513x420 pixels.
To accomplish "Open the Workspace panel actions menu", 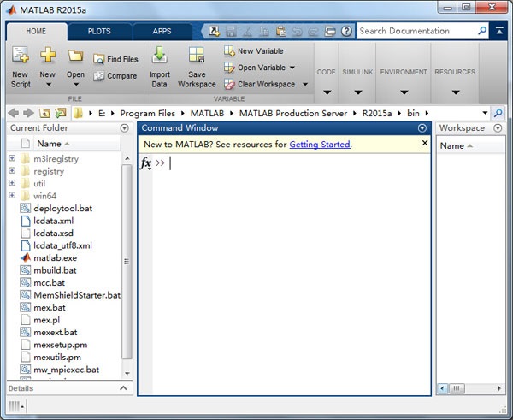I will (x=498, y=128).
